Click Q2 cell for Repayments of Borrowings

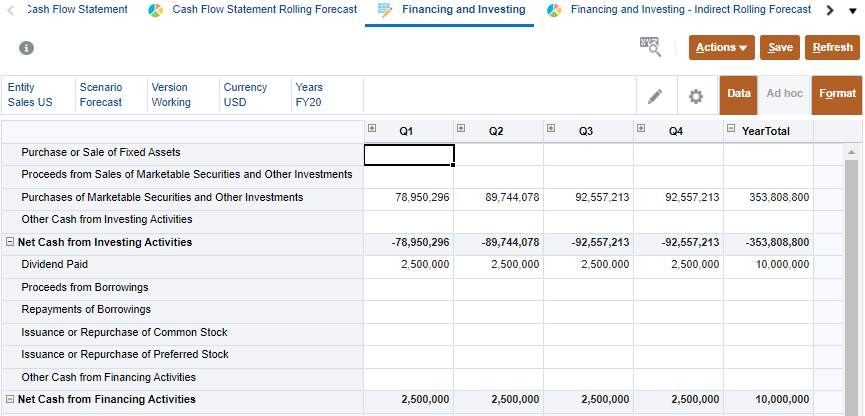tap(499, 310)
